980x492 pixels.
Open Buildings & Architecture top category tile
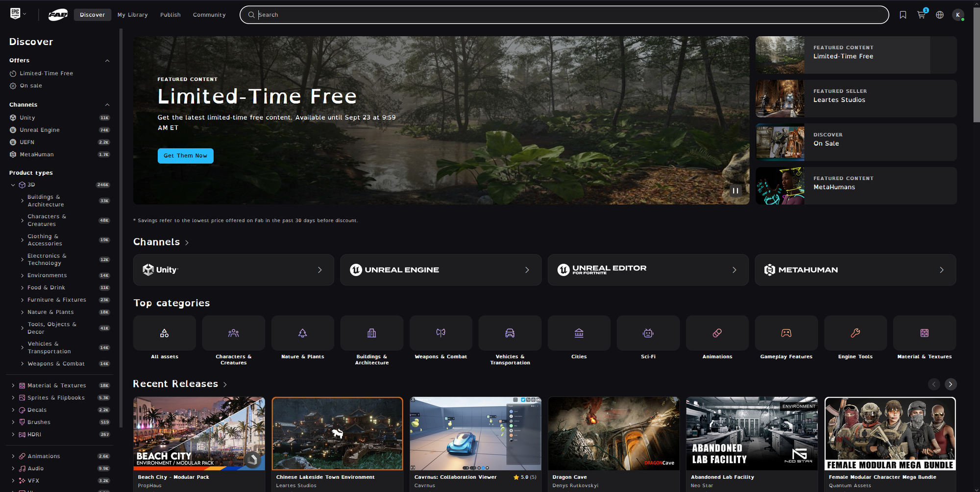click(372, 333)
